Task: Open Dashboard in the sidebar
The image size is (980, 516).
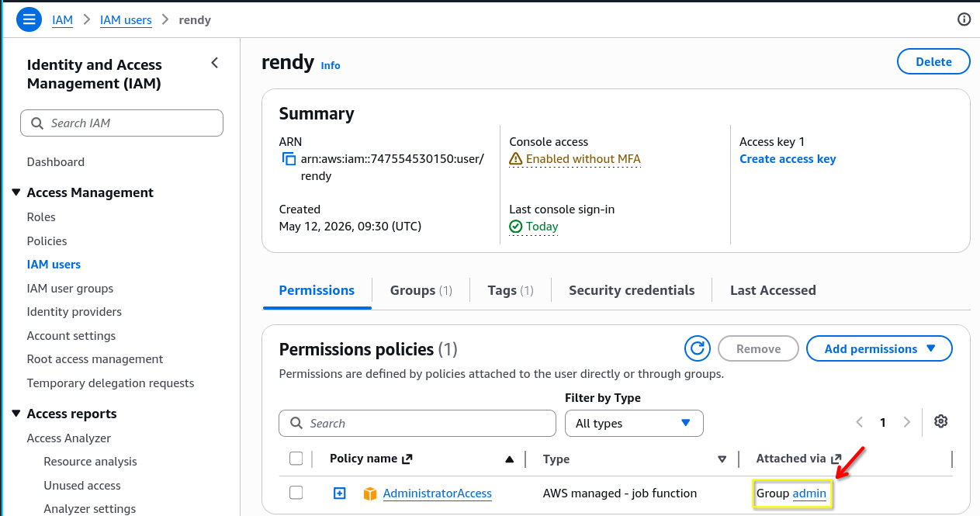Action: [x=56, y=162]
